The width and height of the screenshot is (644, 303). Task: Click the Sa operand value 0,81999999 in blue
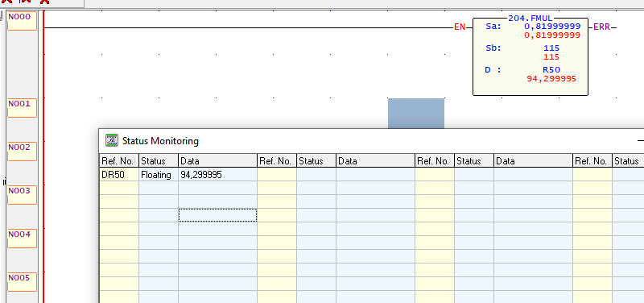pyautogui.click(x=552, y=27)
